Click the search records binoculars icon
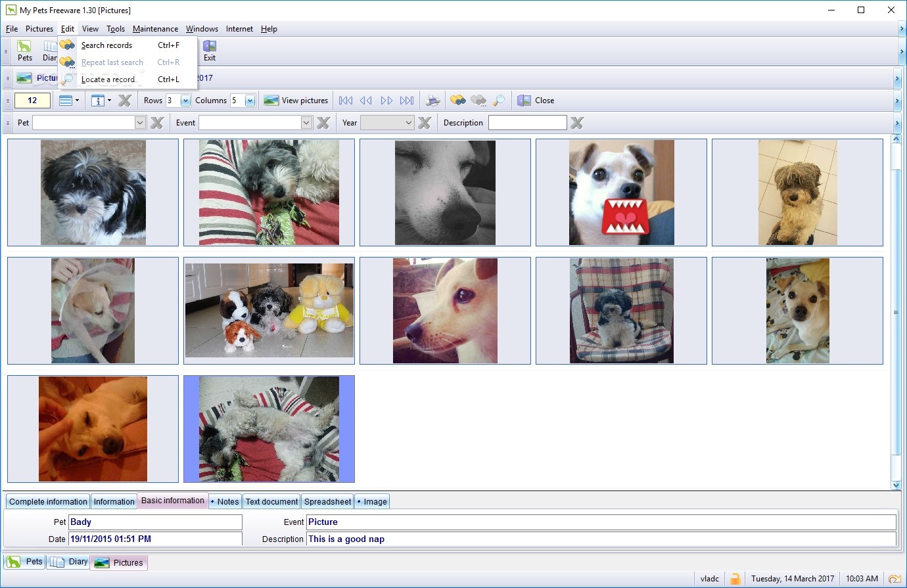 coord(458,101)
